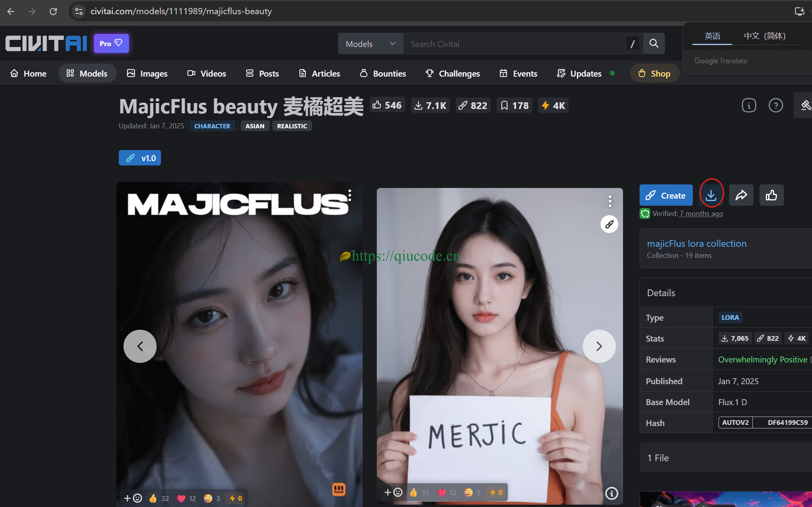Focus the Search Civitai field
812x507 pixels.
pyautogui.click(x=515, y=43)
